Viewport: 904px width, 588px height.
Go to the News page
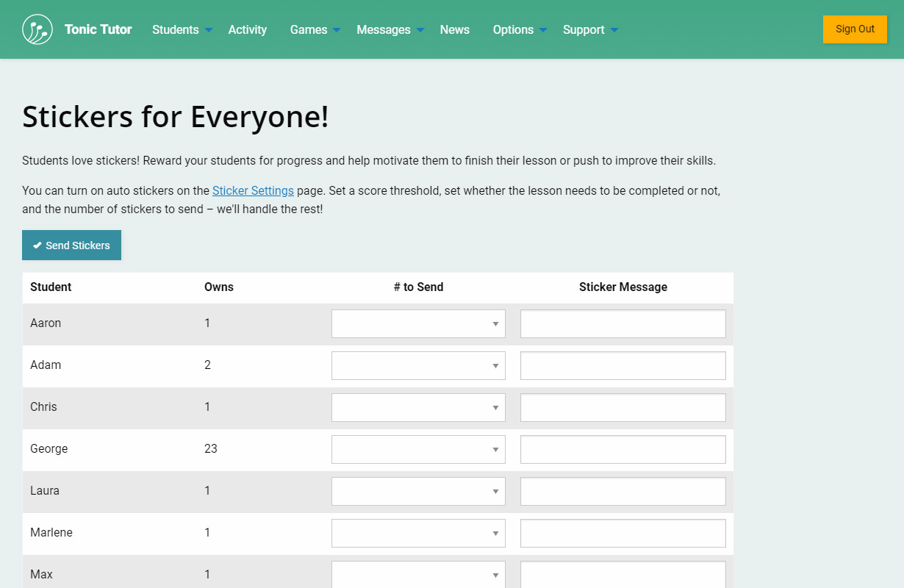click(x=454, y=29)
